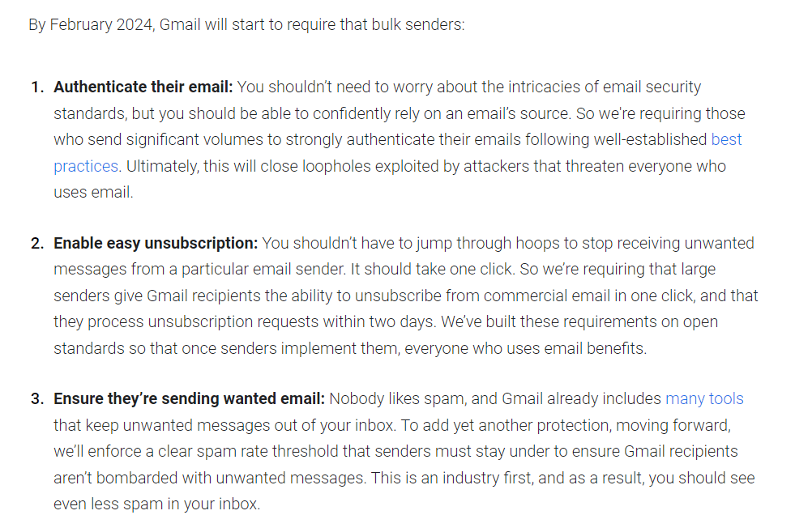Click list number 2 marker
Image resolution: width=795 pixels, height=532 pixels.
[37, 243]
